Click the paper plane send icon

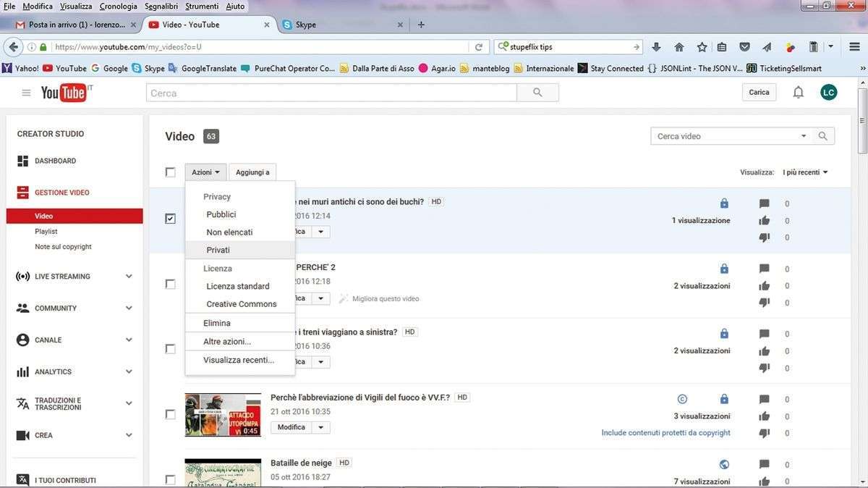coord(767,47)
